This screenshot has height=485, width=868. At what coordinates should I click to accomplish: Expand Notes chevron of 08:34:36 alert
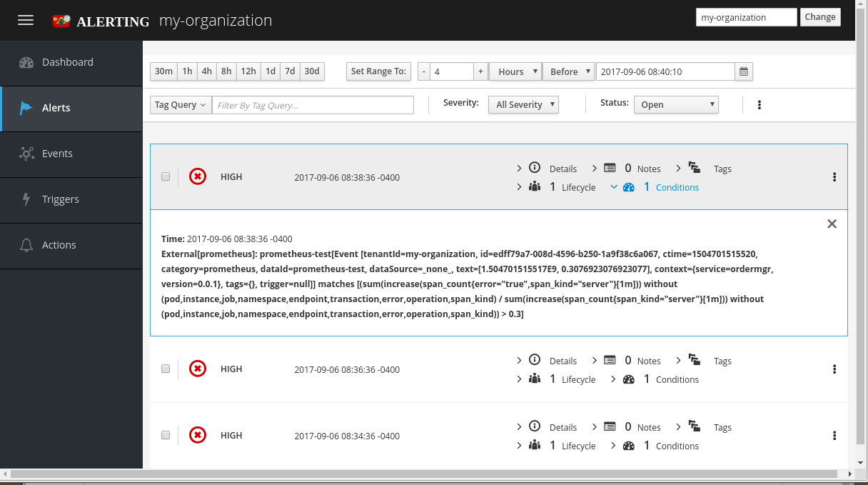click(x=595, y=426)
